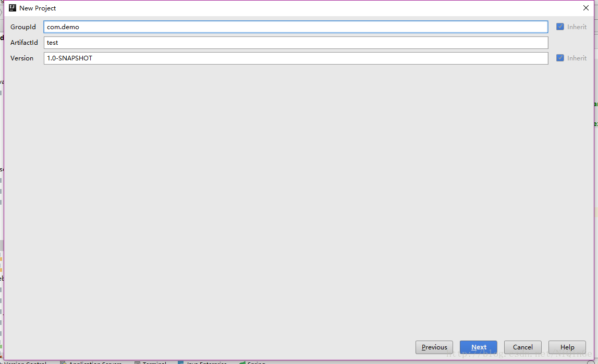The image size is (598, 364).
Task: Click the GroupId input field containing com.demo
Action: 296,27
